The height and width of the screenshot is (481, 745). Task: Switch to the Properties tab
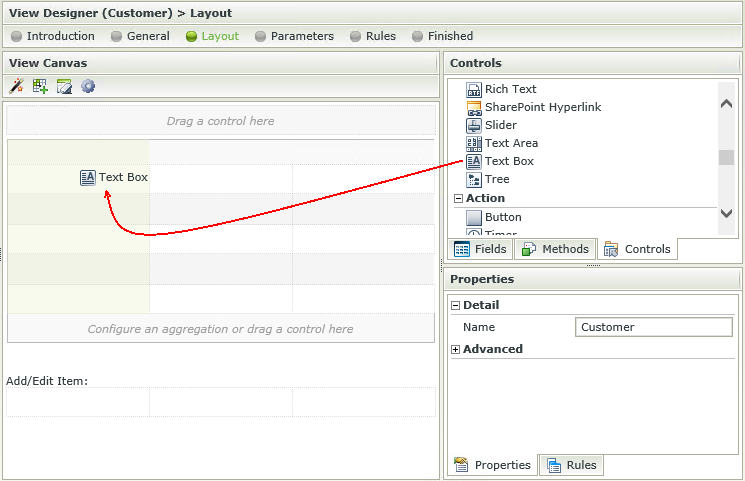pos(492,465)
